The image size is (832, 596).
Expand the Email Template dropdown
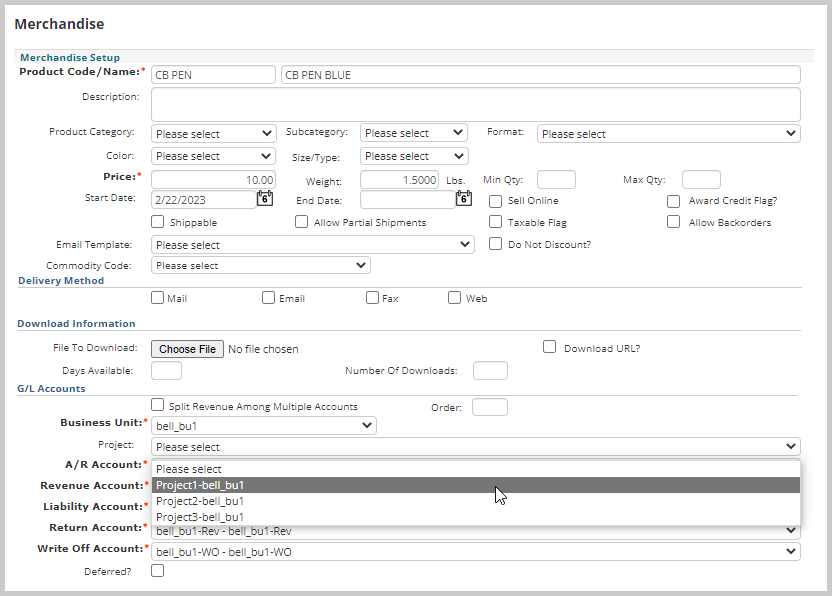(313, 245)
